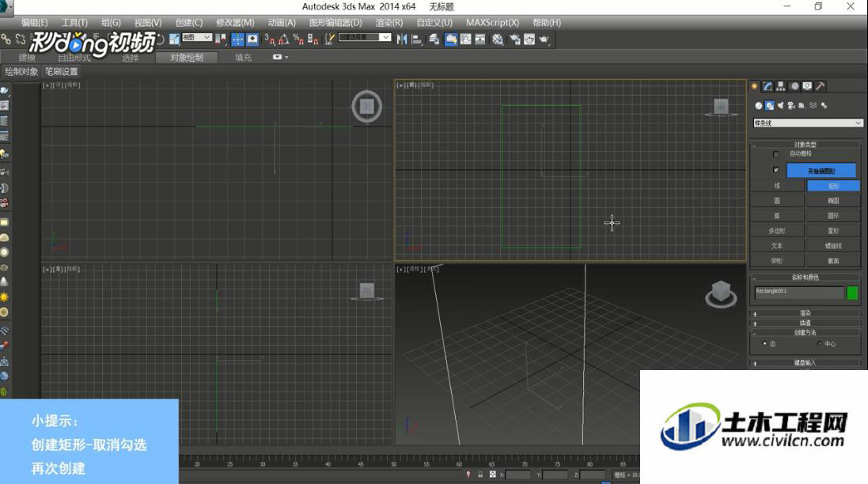Select the Geometry category icon

pos(758,105)
